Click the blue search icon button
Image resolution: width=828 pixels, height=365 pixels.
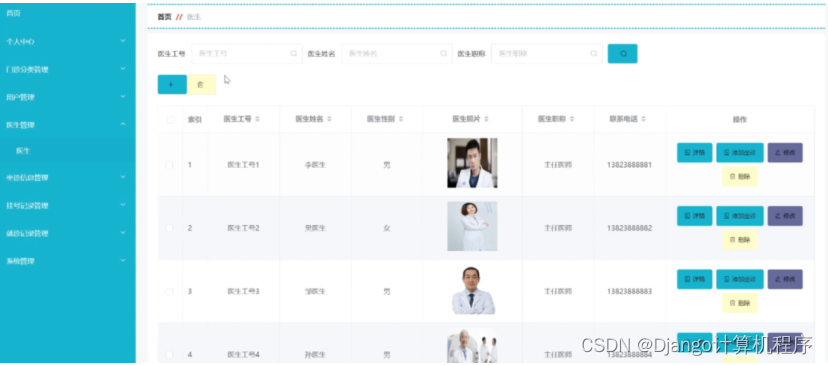(622, 53)
